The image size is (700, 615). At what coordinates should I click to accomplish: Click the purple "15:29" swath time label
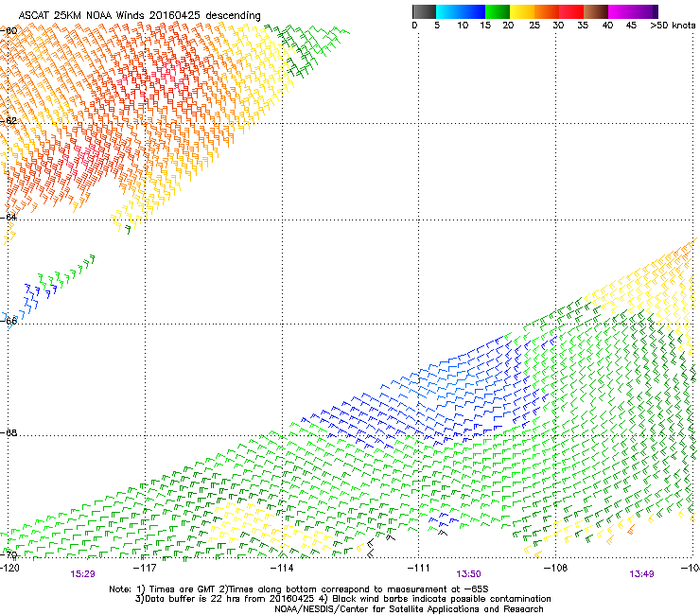(82, 574)
